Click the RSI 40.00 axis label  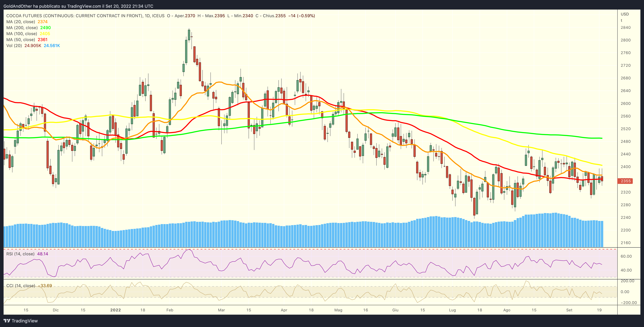tap(626, 270)
